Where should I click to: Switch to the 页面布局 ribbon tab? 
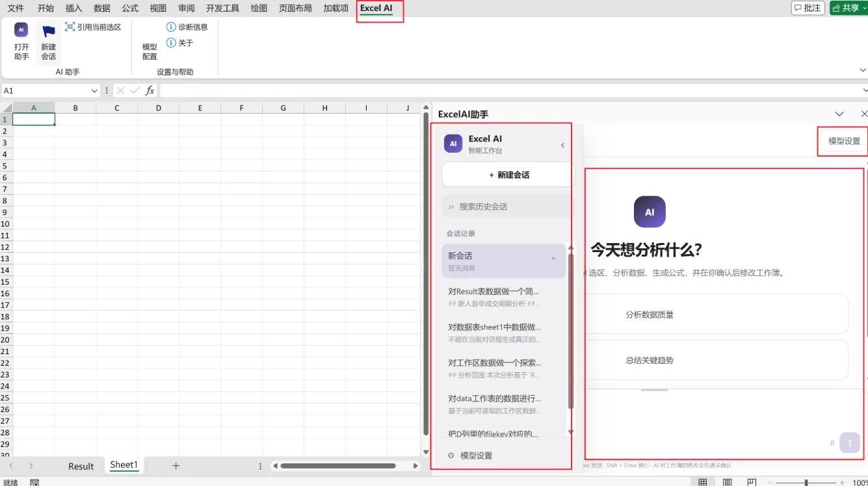tap(295, 8)
